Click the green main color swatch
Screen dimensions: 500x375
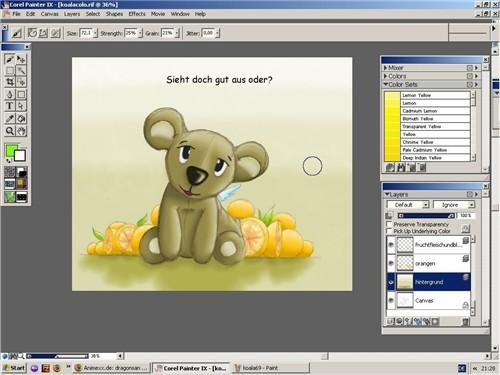coord(10,150)
